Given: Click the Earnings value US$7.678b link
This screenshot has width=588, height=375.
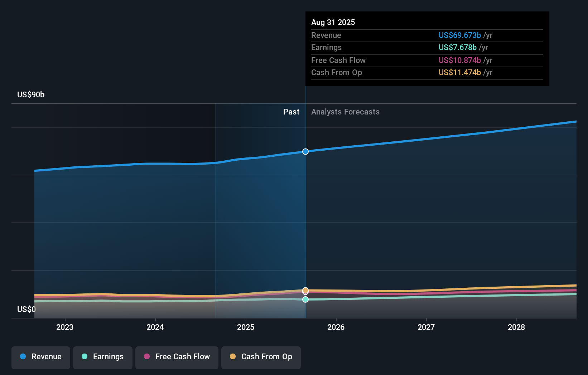Looking at the screenshot, I should tap(457, 47).
